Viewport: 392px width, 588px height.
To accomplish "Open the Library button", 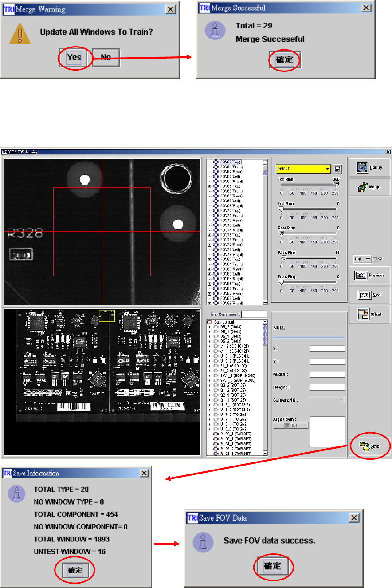I will coord(369,168).
